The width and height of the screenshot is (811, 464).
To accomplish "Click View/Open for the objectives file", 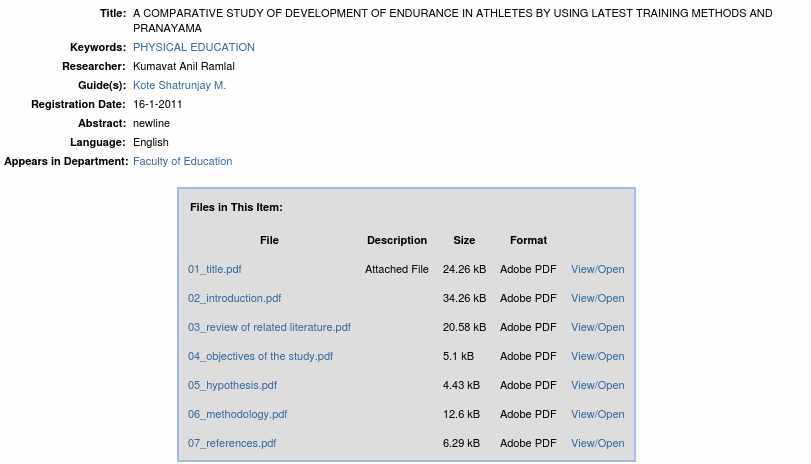I will click(x=597, y=356).
